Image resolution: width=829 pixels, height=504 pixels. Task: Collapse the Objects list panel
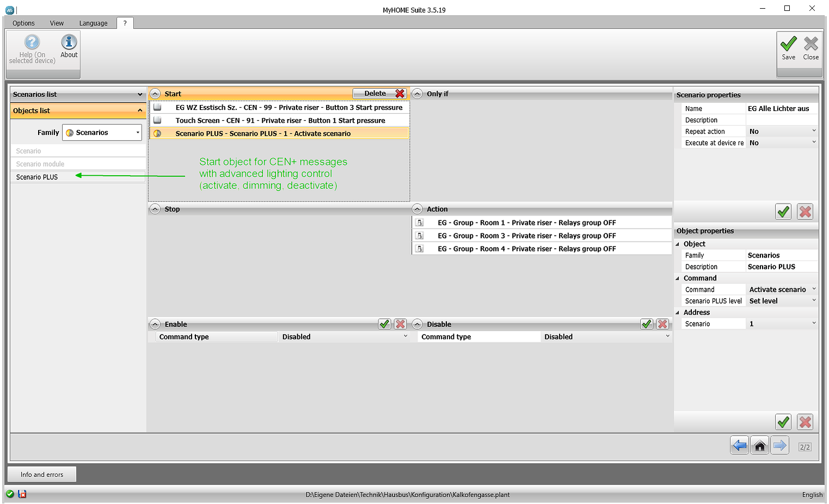coord(140,110)
